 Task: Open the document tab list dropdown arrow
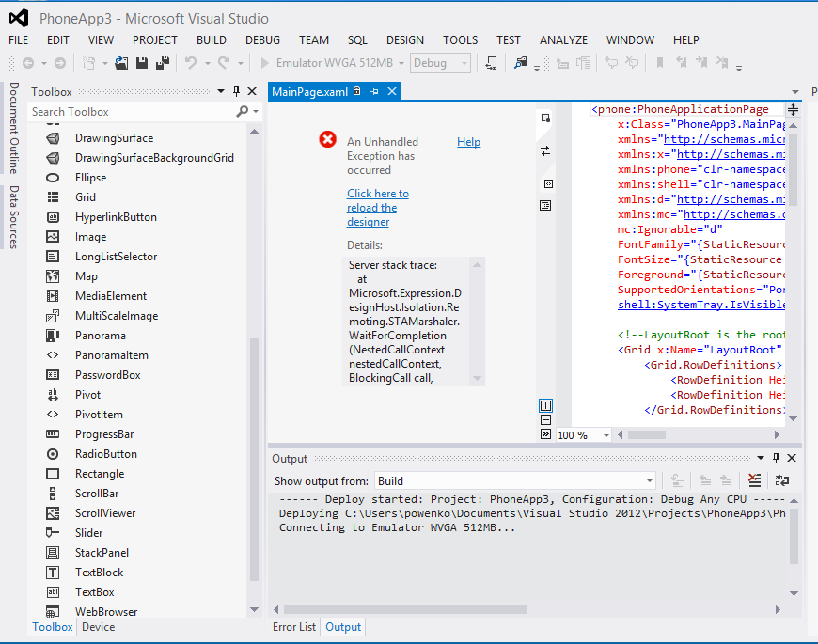pos(795,92)
